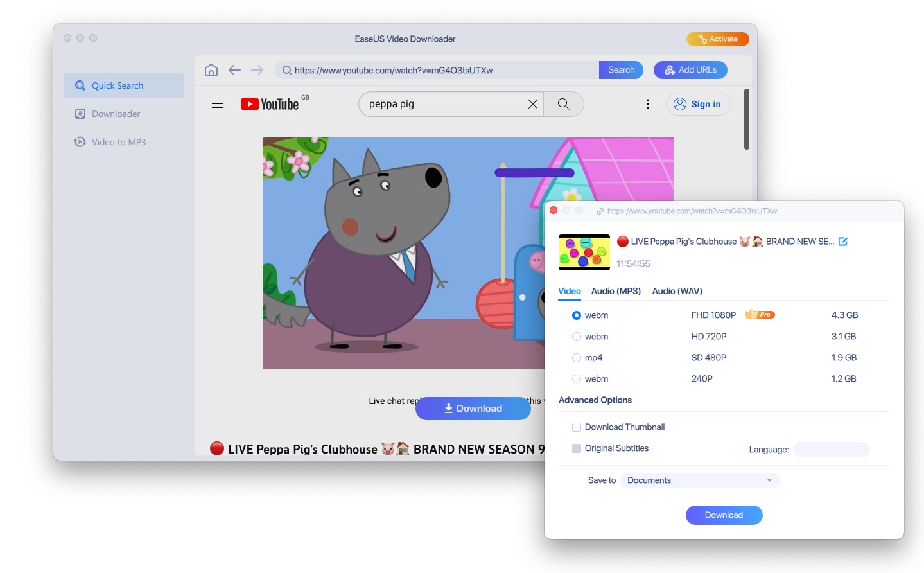This screenshot has width=924, height=573.
Task: Select the FHD 1080P webm radio button
Action: [576, 315]
